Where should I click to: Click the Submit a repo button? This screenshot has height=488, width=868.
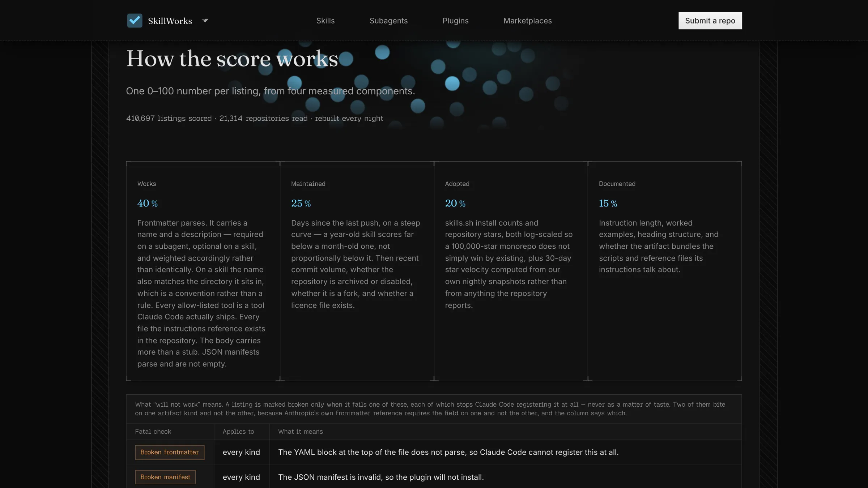(x=710, y=21)
